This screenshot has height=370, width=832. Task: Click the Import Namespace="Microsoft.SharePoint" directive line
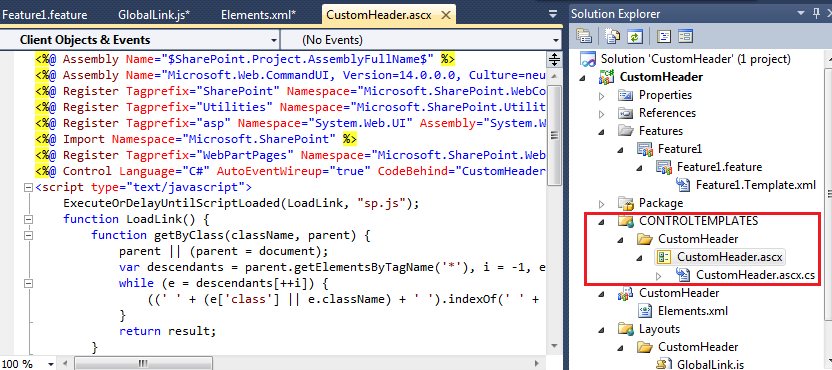tap(196, 140)
